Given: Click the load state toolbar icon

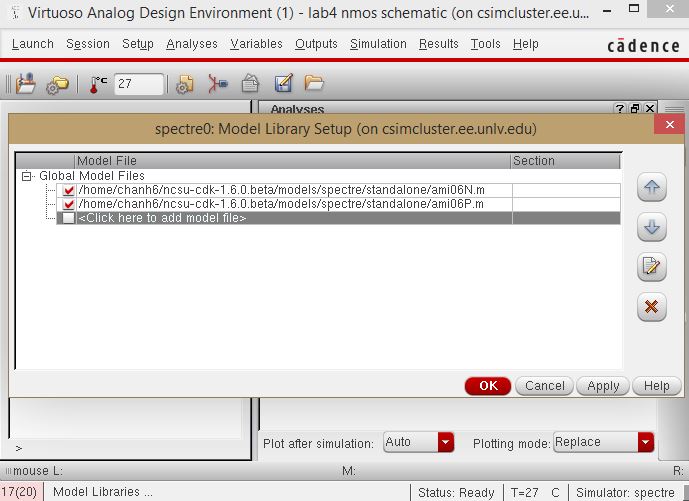Looking at the screenshot, I should (25, 83).
